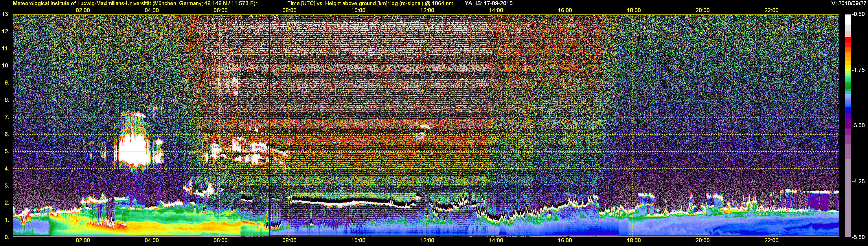Click the '8.' height axis label
The height and width of the screenshot is (246, 868).
click(7, 100)
